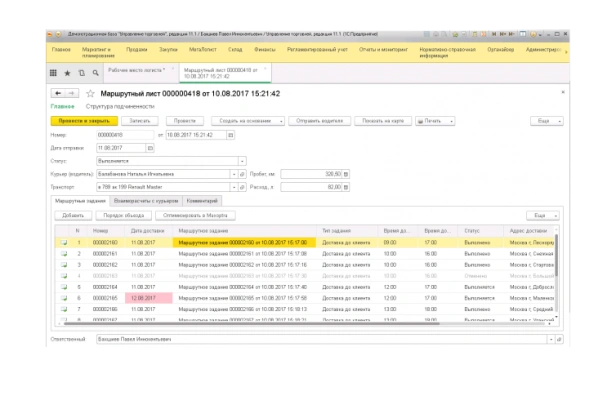Open calendar picker for Дата отправки
The image size is (616, 405).
pos(151,147)
